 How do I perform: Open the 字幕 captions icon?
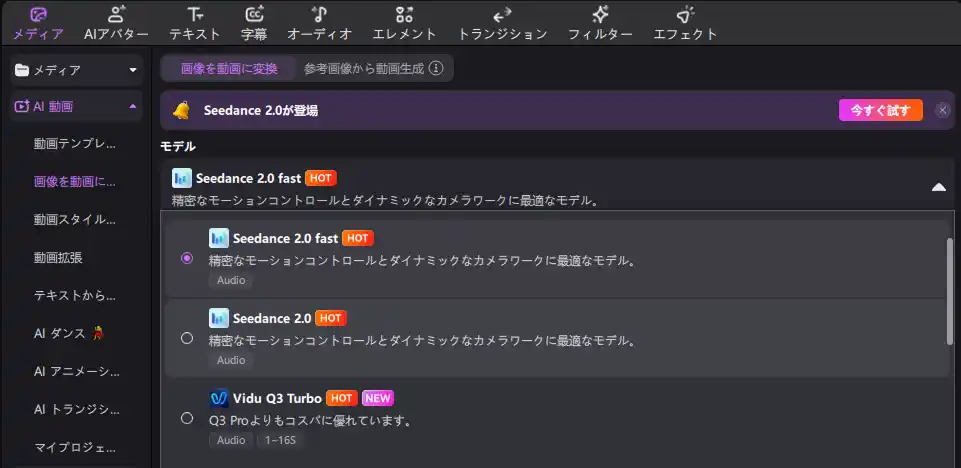(x=254, y=15)
